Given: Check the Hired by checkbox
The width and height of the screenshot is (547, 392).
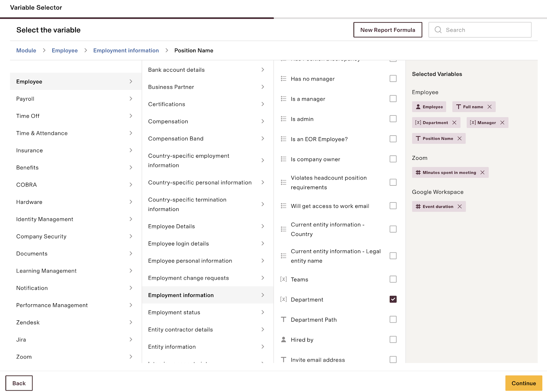Looking at the screenshot, I should pos(393,339).
